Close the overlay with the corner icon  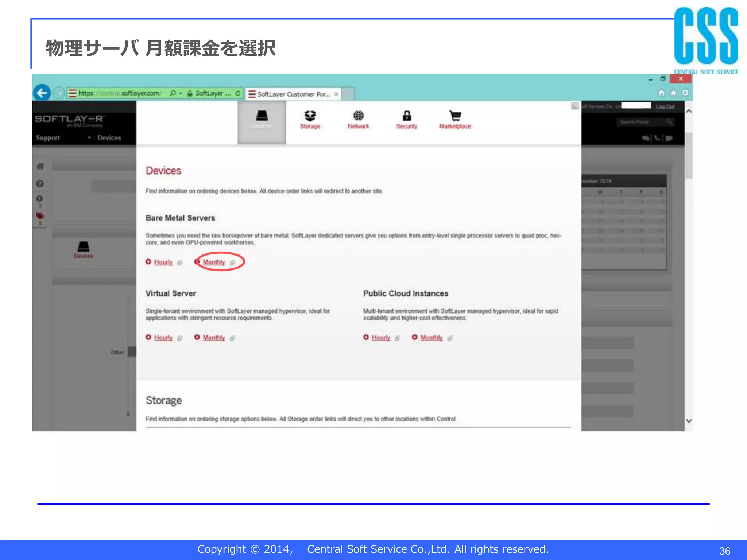(x=575, y=106)
